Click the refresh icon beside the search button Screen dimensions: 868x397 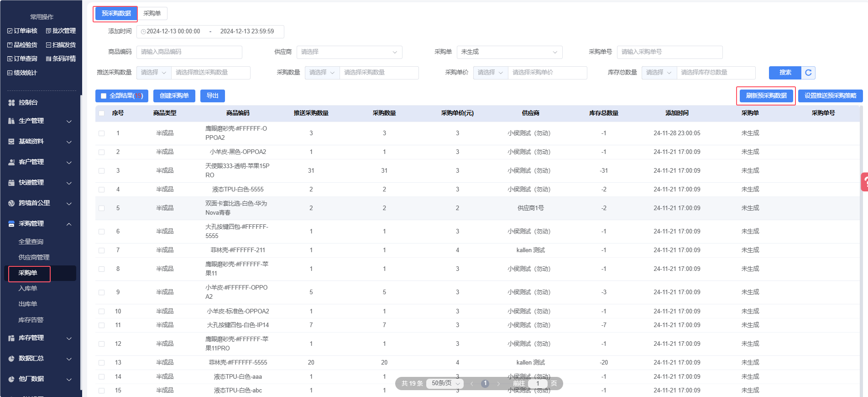coord(808,73)
